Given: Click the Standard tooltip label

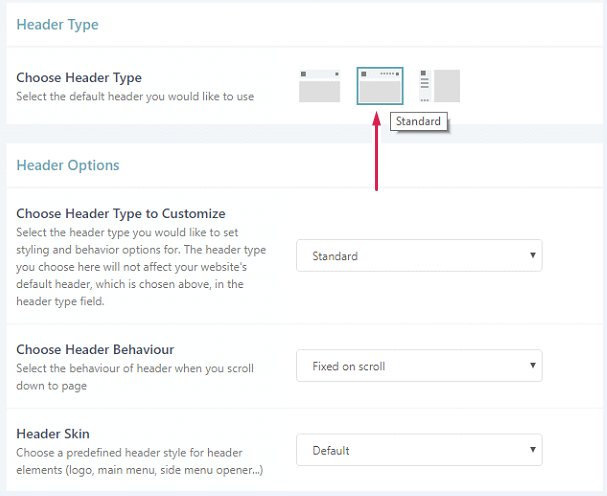Looking at the screenshot, I should (x=417, y=122).
